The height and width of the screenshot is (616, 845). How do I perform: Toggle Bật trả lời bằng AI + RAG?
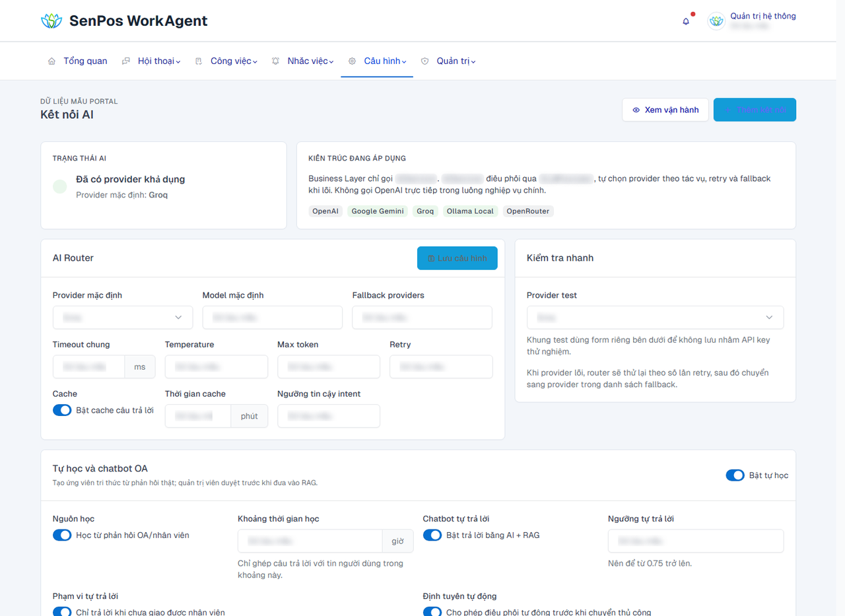pyautogui.click(x=432, y=535)
